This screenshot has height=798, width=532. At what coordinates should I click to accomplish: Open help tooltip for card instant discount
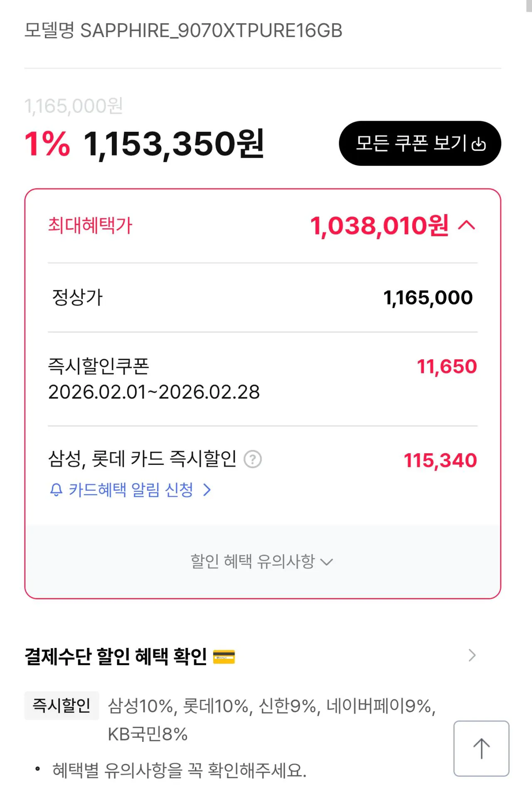(252, 460)
